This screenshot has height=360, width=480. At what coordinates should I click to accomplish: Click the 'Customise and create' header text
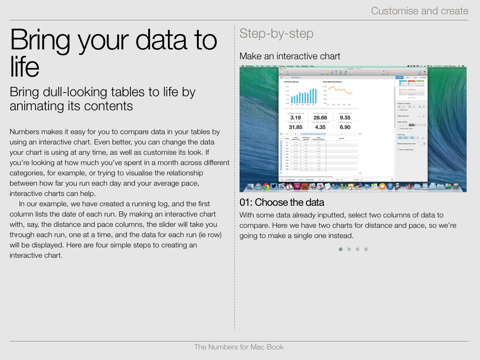pos(420,11)
